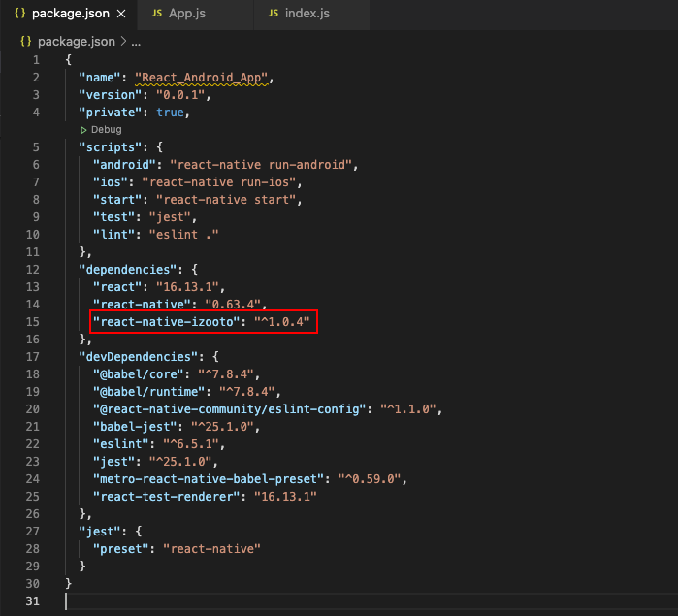Click line number 31 in the gutter
The width and height of the screenshot is (678, 616).
(x=33, y=601)
